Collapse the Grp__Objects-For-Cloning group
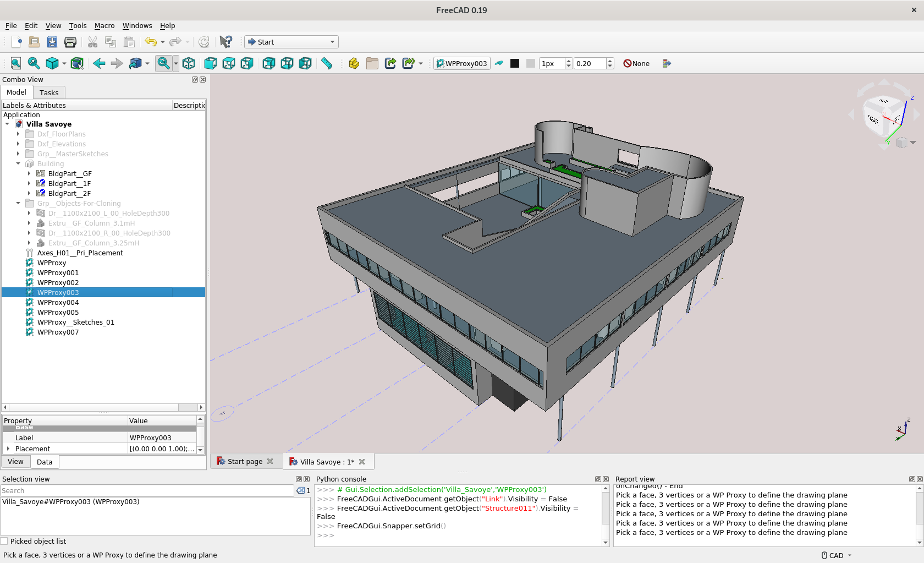 pyautogui.click(x=18, y=203)
